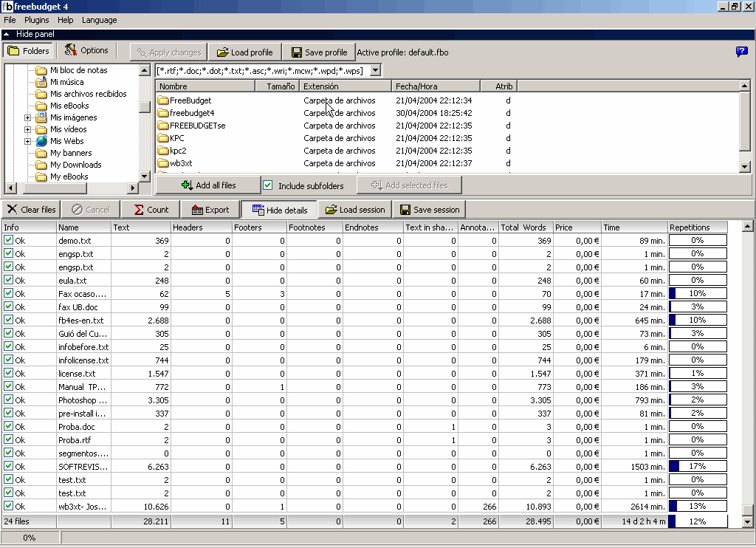Click the Clear files X icon
The image size is (756, 548).
click(x=12, y=210)
